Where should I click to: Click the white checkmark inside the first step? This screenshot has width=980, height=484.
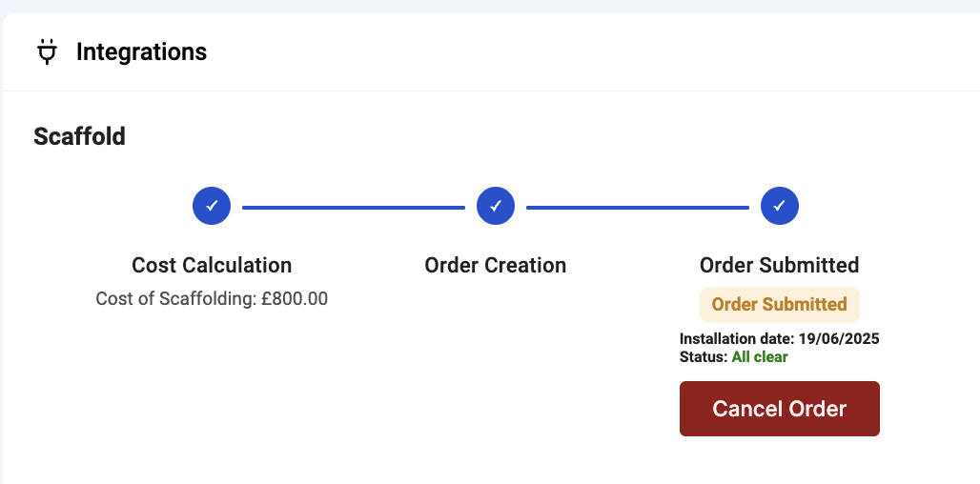point(212,205)
